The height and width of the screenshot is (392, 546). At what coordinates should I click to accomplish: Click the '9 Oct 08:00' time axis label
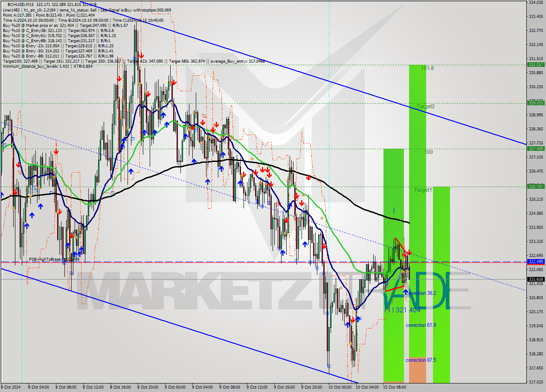click(x=230, y=387)
